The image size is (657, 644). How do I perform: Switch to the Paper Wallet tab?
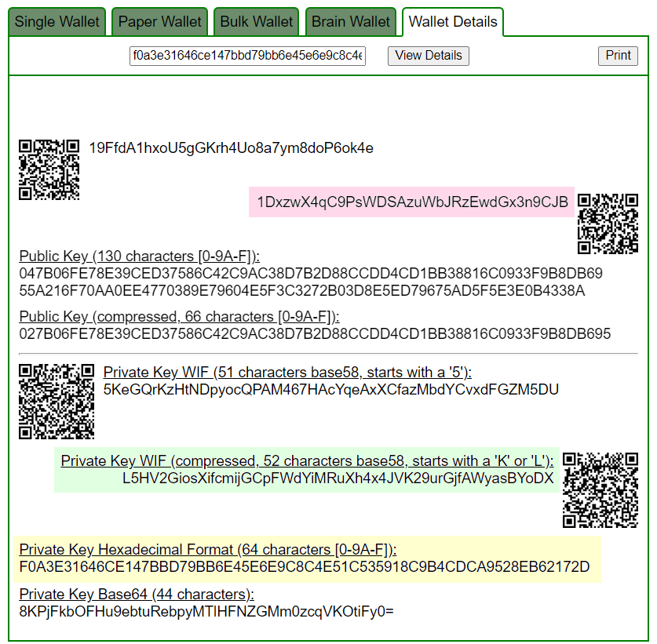pyautogui.click(x=159, y=22)
